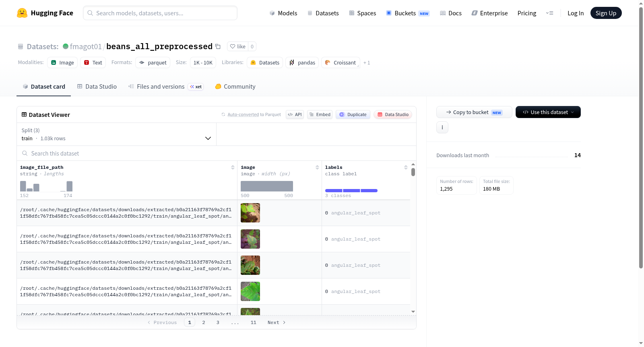The image size is (644, 347).
Task: Click the table vertical scrollbar thumb
Action: pos(413,172)
